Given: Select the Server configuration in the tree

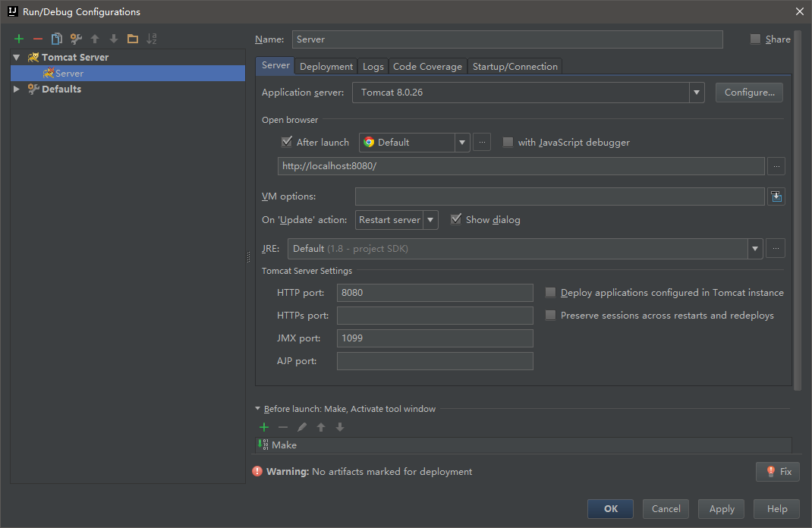Looking at the screenshot, I should click(x=128, y=73).
